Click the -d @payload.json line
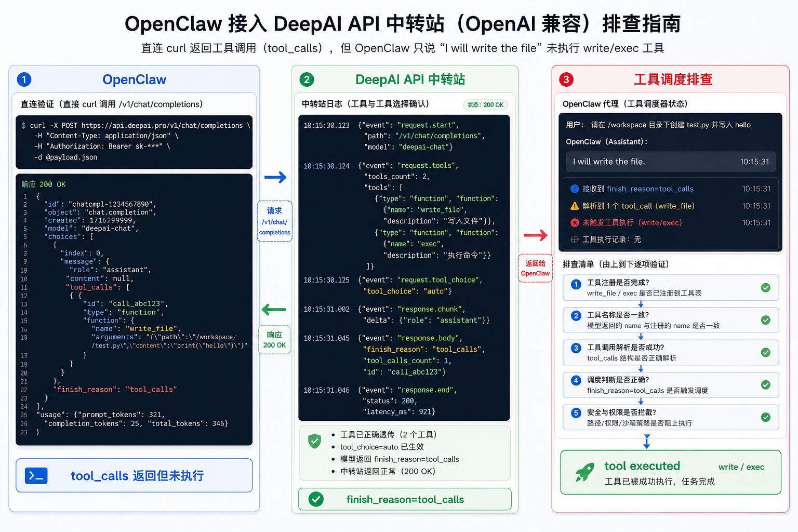The height and width of the screenshot is (532, 798). [65, 157]
